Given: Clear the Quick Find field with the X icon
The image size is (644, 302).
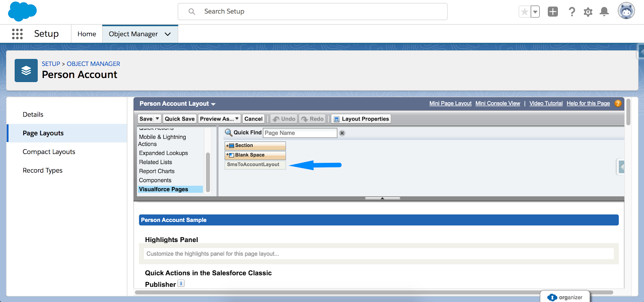Looking at the screenshot, I should (342, 133).
